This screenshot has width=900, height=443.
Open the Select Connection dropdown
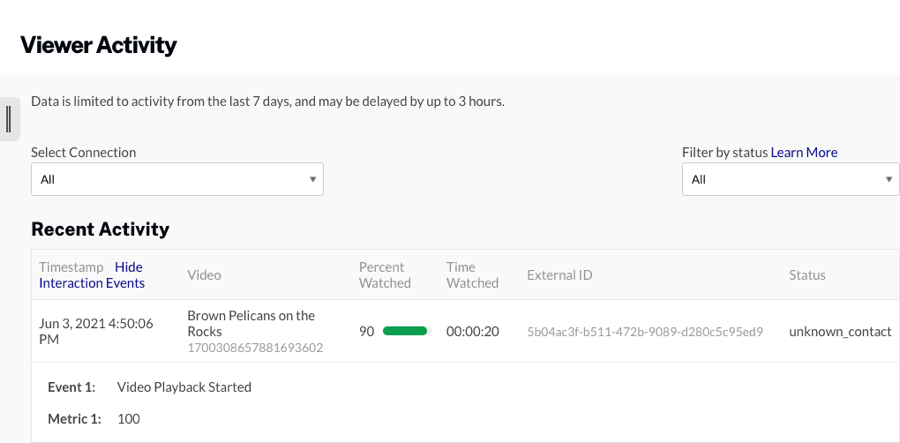pyautogui.click(x=177, y=179)
